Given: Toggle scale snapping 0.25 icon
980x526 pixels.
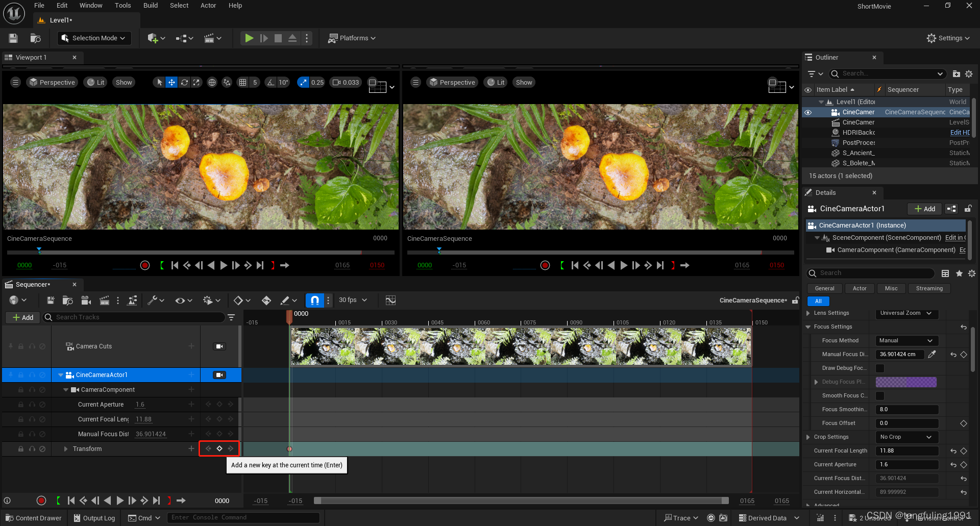Looking at the screenshot, I should point(303,82).
